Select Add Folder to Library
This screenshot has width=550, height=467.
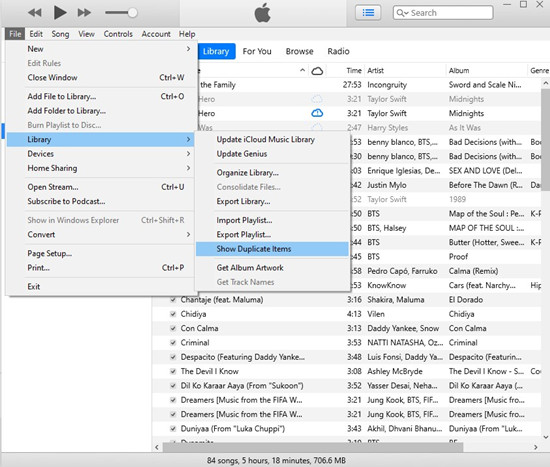tap(100, 111)
